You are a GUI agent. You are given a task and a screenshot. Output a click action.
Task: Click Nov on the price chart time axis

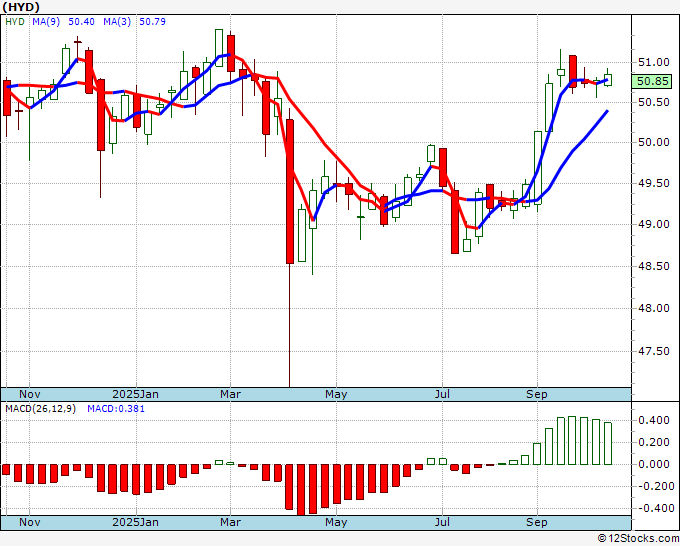29,394
